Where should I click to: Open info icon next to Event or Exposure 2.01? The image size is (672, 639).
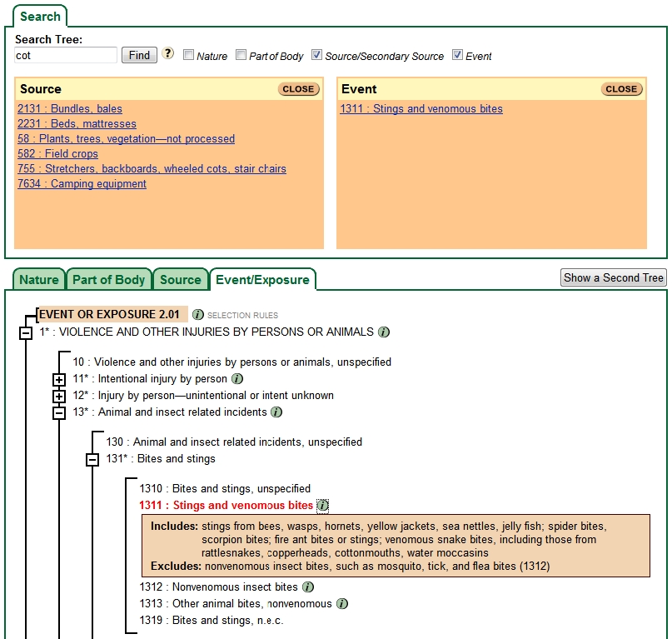tap(197, 315)
